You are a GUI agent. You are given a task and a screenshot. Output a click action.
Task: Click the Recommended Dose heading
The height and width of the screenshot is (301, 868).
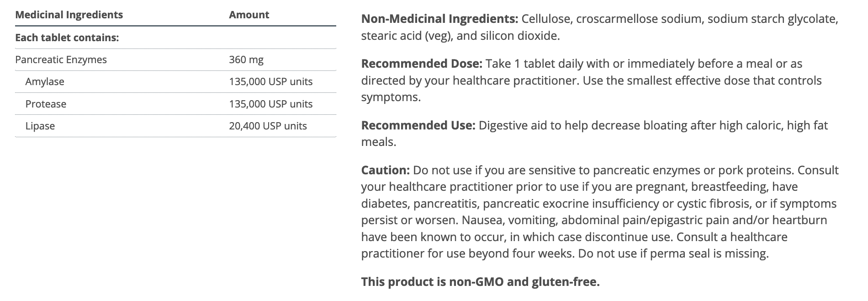(421, 64)
